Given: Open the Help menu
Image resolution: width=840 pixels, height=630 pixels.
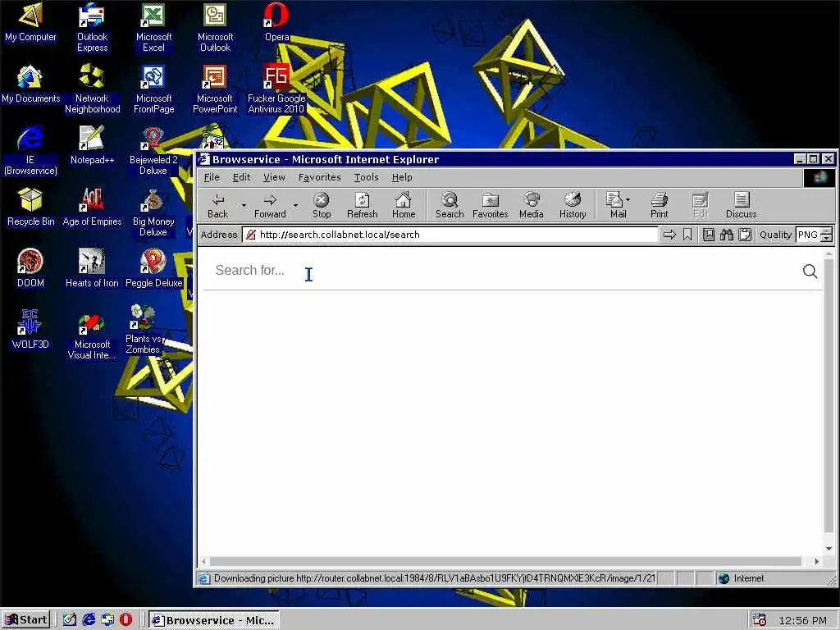Looking at the screenshot, I should click(402, 177).
